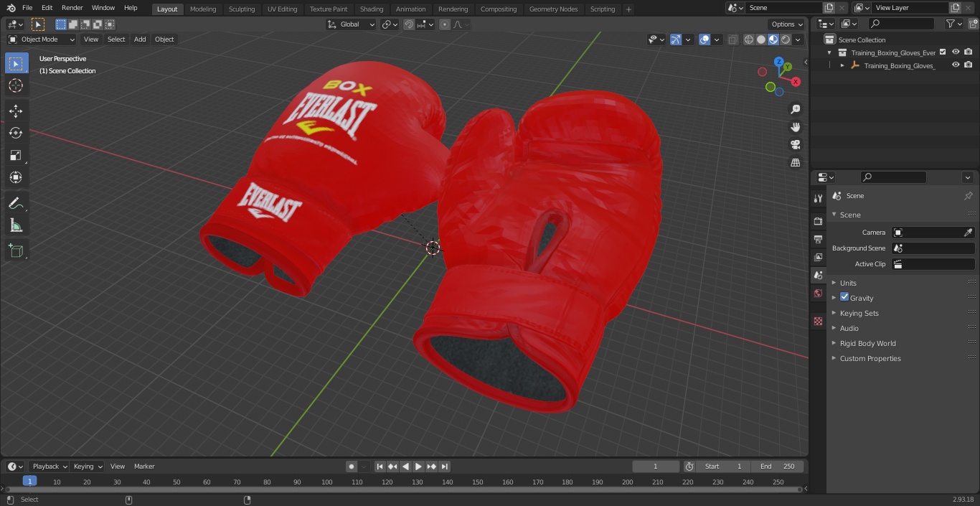Image resolution: width=980 pixels, height=506 pixels.
Task: Switch to rendered viewport shading
Action: pyautogui.click(x=786, y=39)
